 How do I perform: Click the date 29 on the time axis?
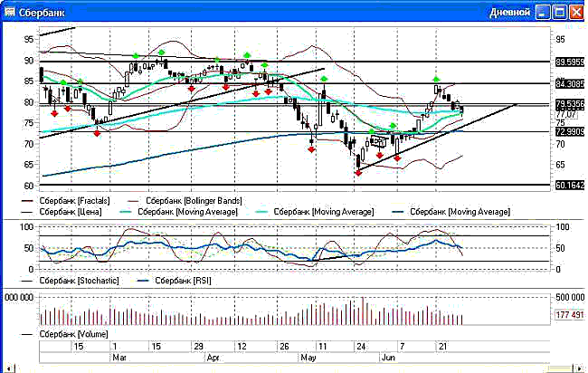(198, 346)
